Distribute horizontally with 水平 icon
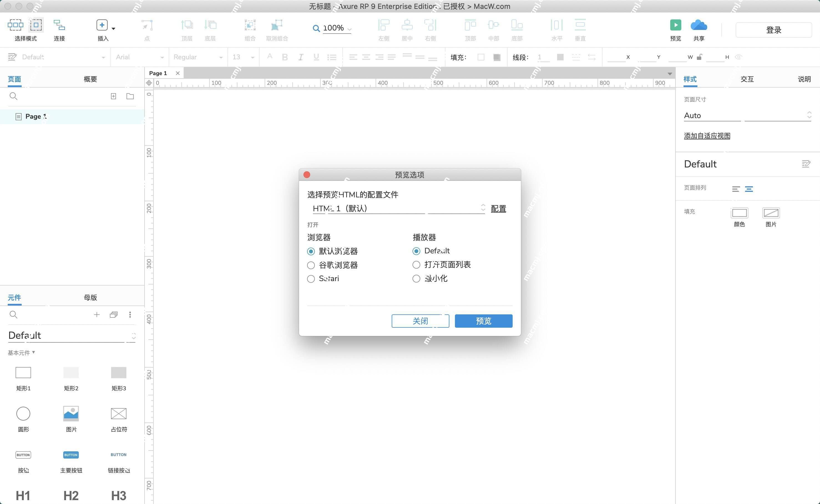This screenshot has width=820, height=504. 557,25
